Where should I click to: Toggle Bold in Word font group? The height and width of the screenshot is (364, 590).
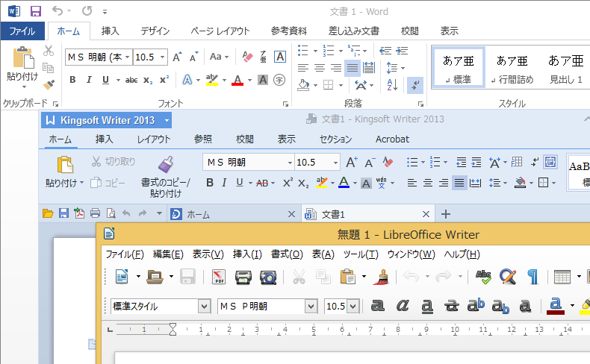pyautogui.click(x=72, y=80)
